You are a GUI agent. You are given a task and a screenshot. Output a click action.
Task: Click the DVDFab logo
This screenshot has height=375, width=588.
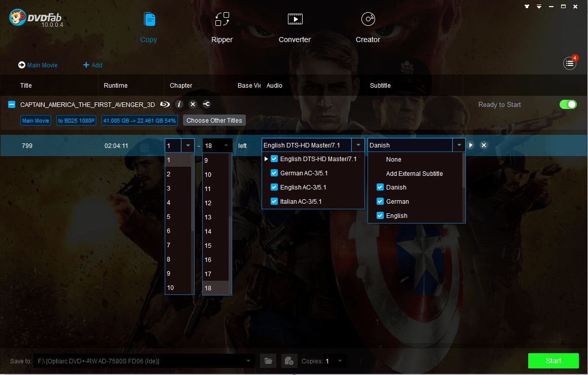click(x=35, y=18)
